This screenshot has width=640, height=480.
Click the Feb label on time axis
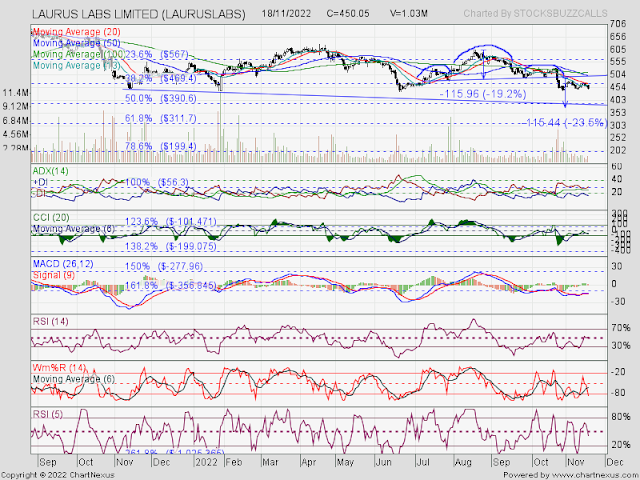click(234, 462)
